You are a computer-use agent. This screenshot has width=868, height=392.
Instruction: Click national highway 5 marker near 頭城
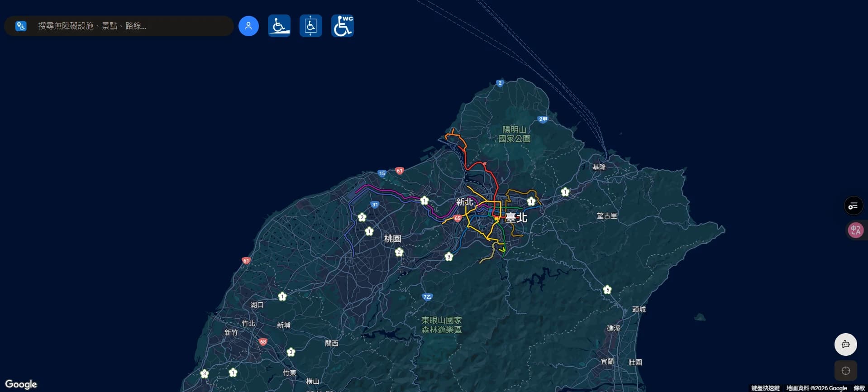(607, 290)
